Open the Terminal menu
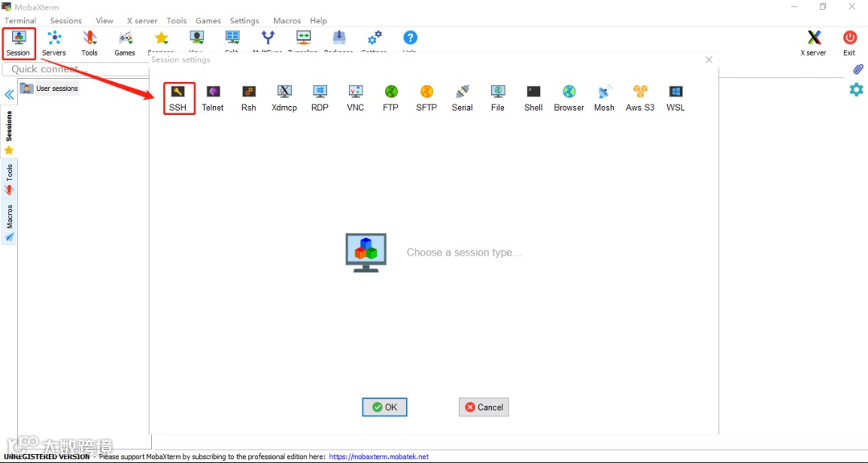The image size is (868, 463). [20, 20]
